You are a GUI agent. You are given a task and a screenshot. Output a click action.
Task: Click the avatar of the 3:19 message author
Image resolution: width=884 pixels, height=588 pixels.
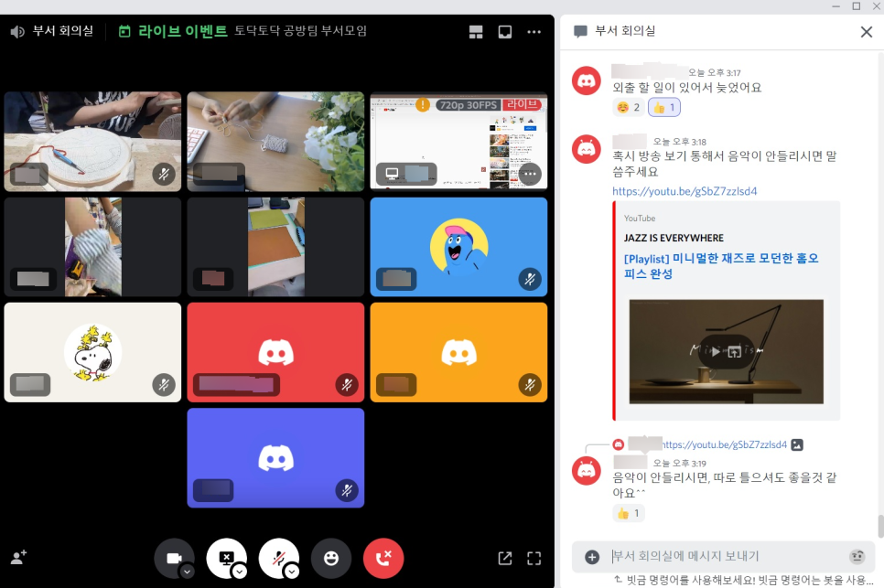click(x=587, y=471)
